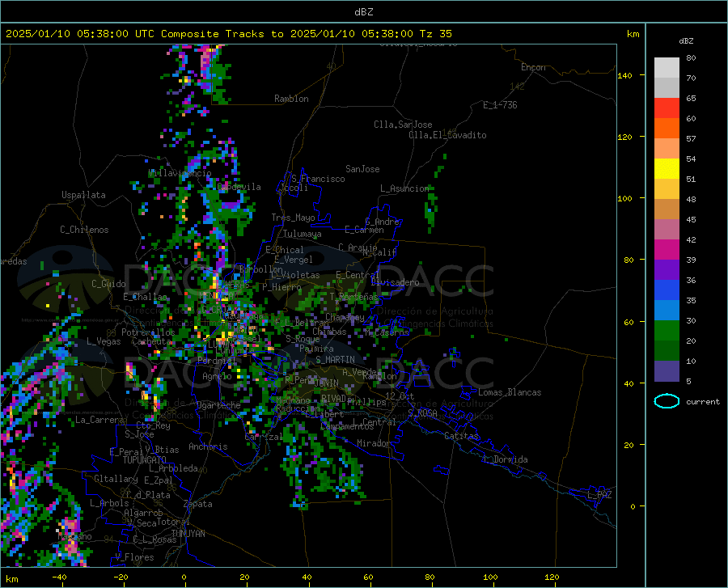Viewport: 728px width, 588px height.
Task: Click the Clla.El_Cavadito map label
Action: tap(447, 135)
